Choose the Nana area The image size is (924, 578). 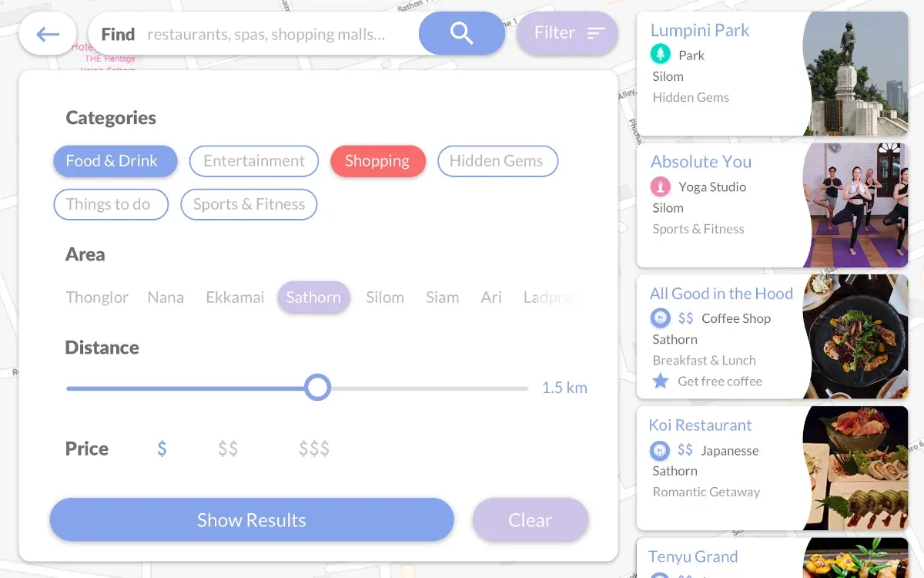click(166, 297)
